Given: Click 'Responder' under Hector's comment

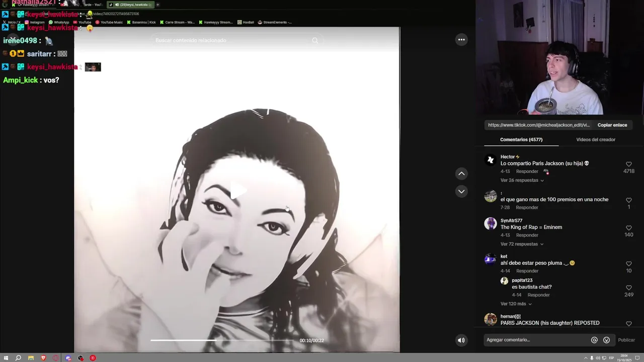Looking at the screenshot, I should point(527,171).
